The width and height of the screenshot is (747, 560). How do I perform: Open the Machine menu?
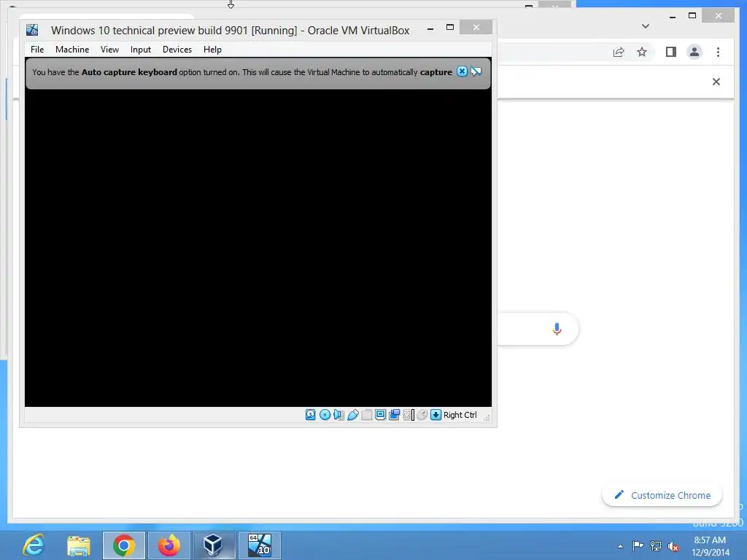[x=72, y=50]
